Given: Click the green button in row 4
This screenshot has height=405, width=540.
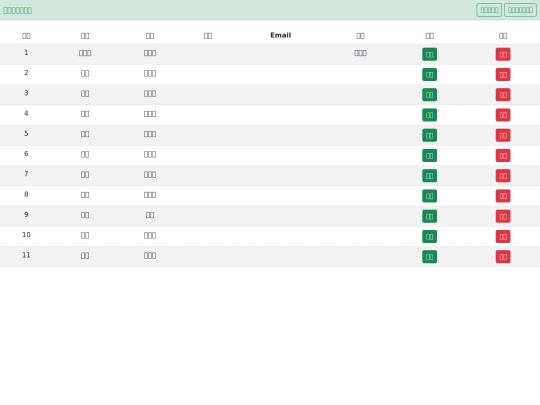Looking at the screenshot, I should pos(429,115).
